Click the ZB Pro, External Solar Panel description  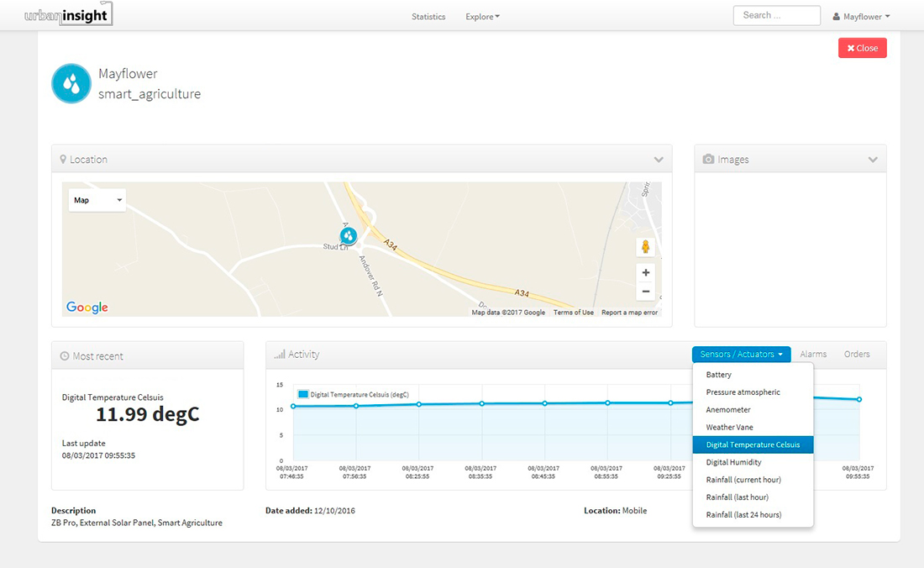137,523
